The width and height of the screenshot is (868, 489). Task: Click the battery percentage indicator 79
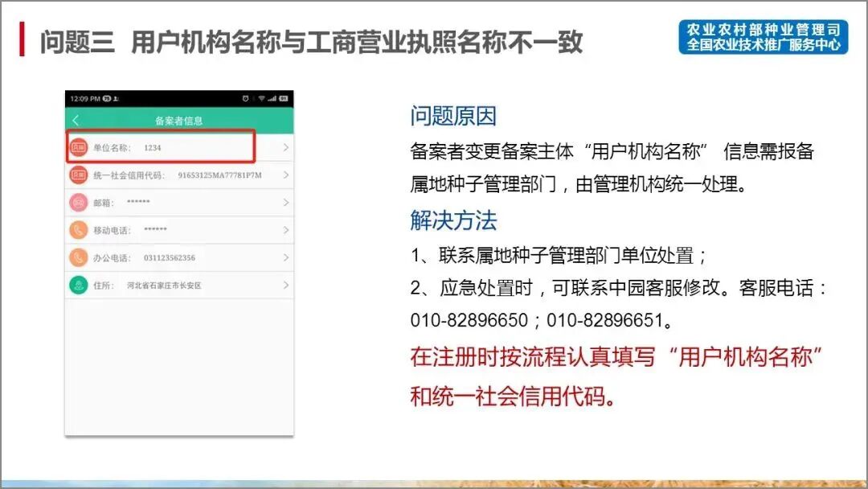point(106,97)
